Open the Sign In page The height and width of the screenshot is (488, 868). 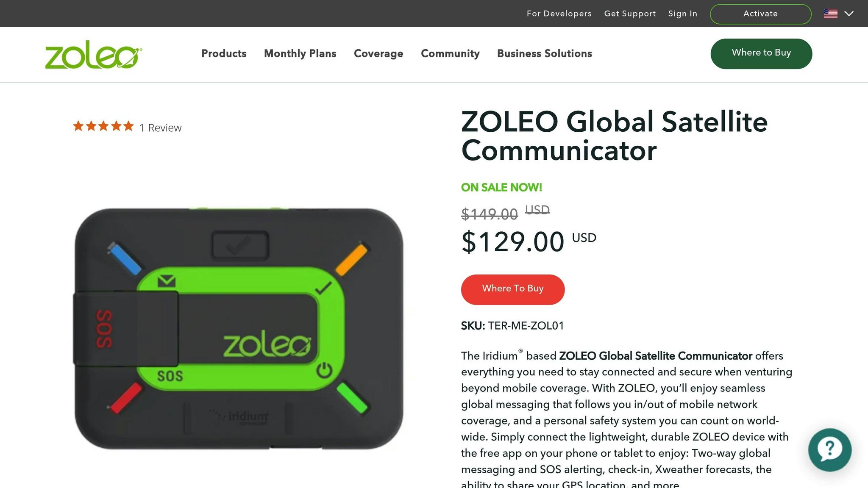pyautogui.click(x=682, y=13)
